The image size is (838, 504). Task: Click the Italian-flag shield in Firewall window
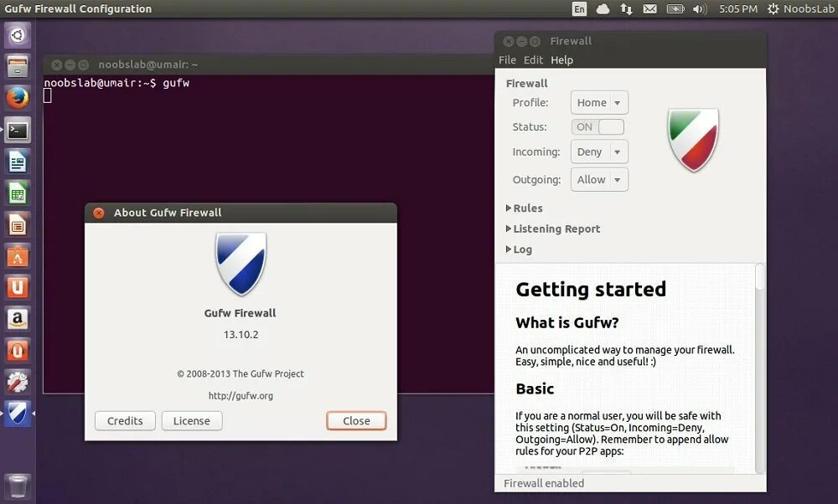(x=693, y=140)
